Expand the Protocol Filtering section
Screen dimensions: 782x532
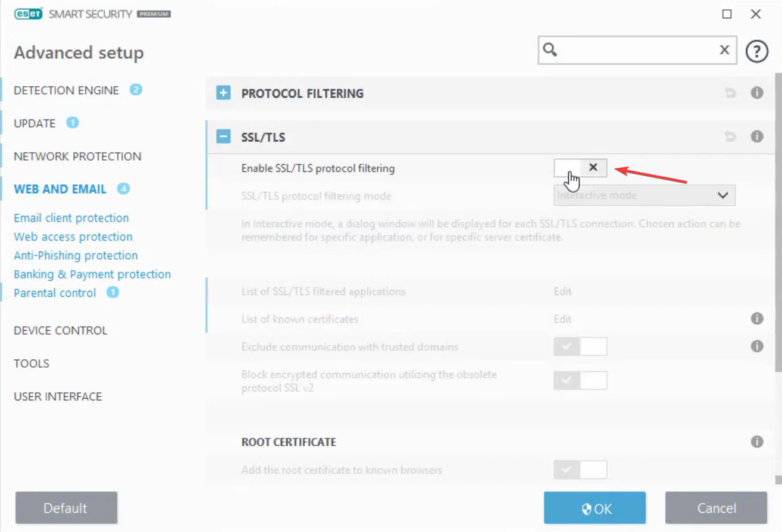(223, 93)
